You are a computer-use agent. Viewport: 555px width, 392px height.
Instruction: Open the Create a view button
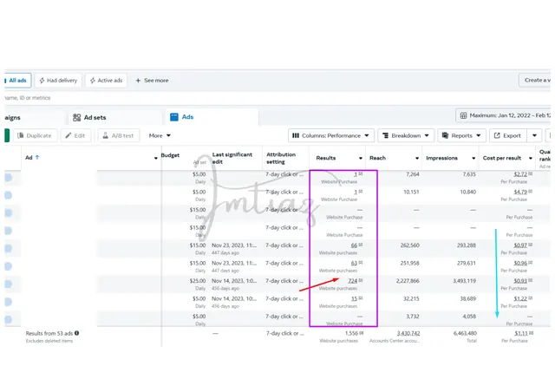point(535,80)
